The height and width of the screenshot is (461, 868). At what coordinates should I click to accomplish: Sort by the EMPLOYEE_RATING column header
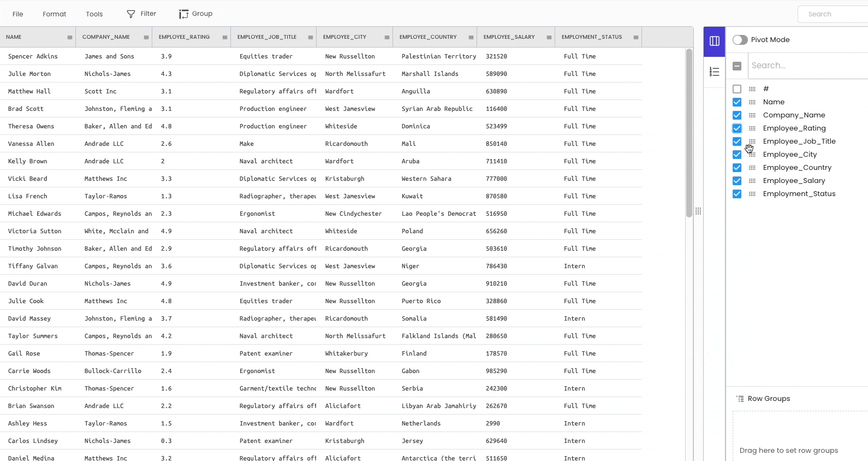(184, 37)
